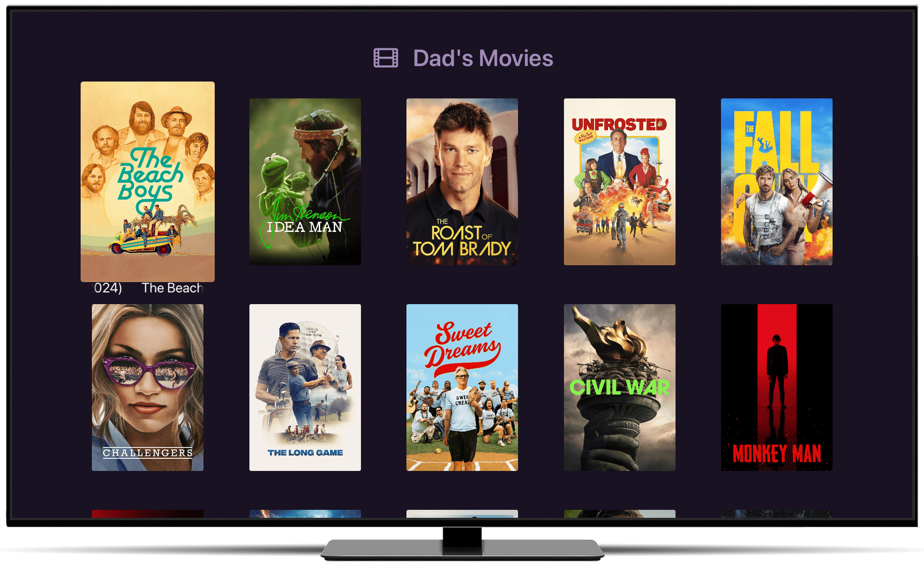
Task: Open the Sweet Dreams movie poster
Action: pos(462,388)
